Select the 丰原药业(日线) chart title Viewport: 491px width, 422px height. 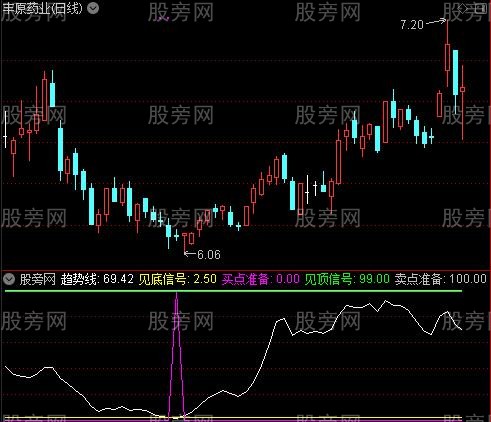click(x=42, y=8)
